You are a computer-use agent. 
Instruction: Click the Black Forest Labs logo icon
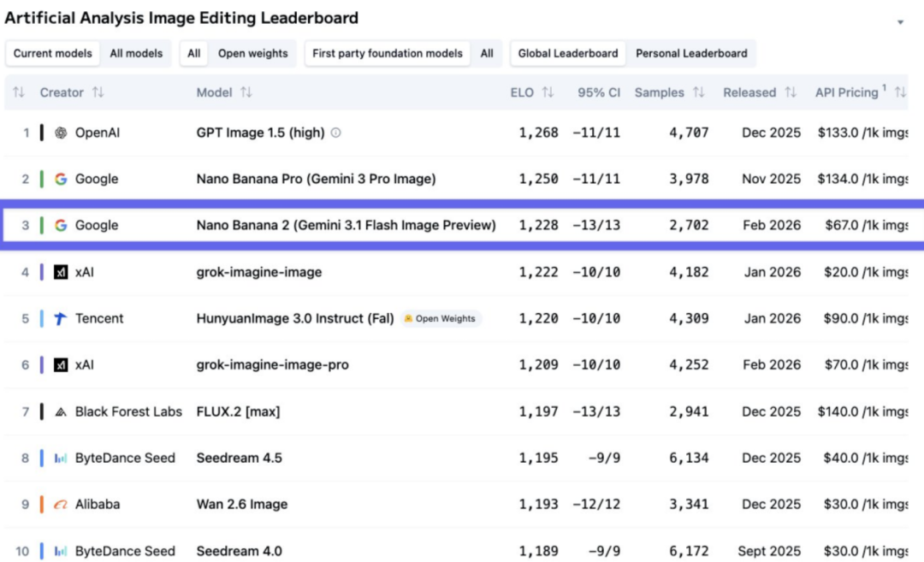(61, 411)
